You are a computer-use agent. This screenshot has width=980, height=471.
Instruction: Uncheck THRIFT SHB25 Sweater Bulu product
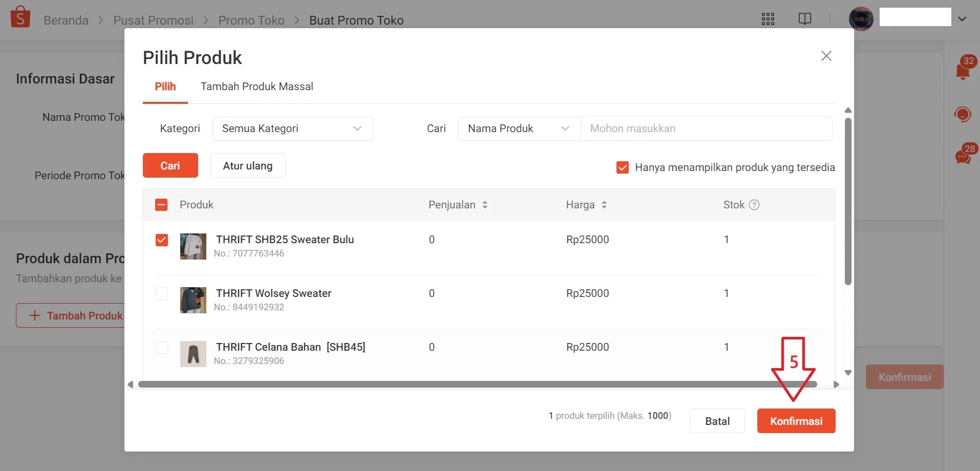point(162,240)
